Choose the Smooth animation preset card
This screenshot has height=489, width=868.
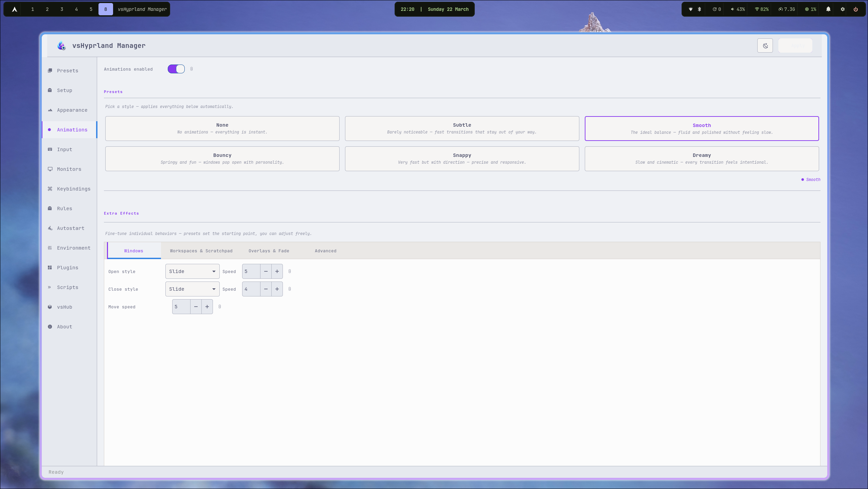click(x=702, y=128)
